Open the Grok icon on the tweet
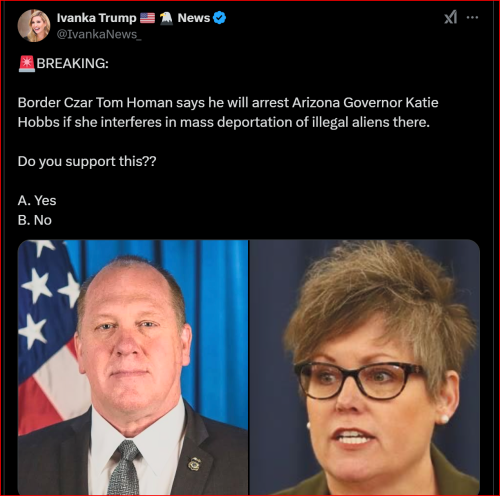 click(451, 17)
